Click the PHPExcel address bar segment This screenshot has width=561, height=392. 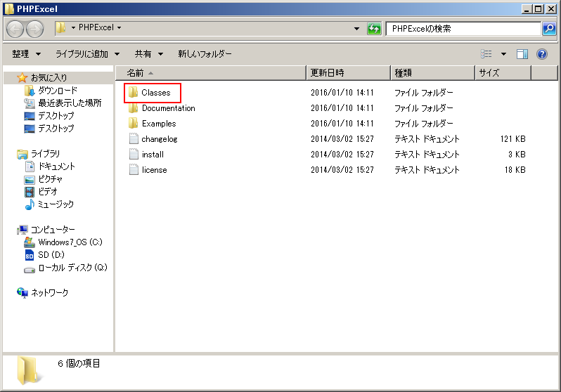(96, 27)
